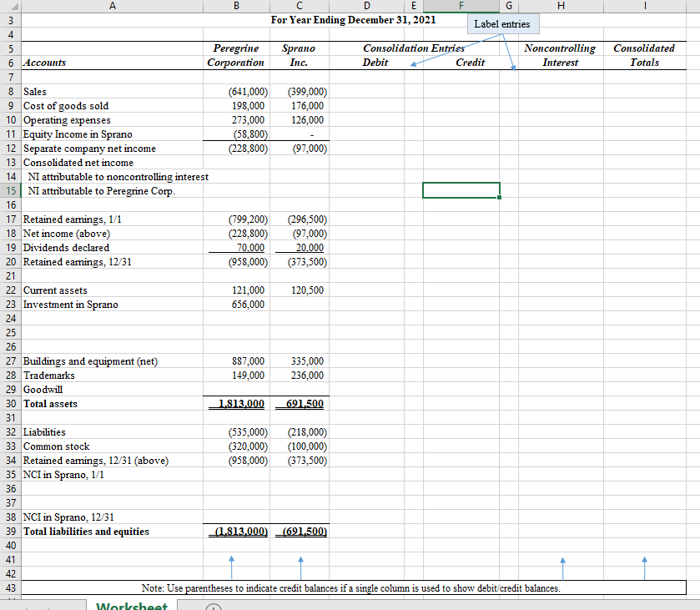
Task: Click Sprano current assets 120,500
Action: click(x=308, y=290)
